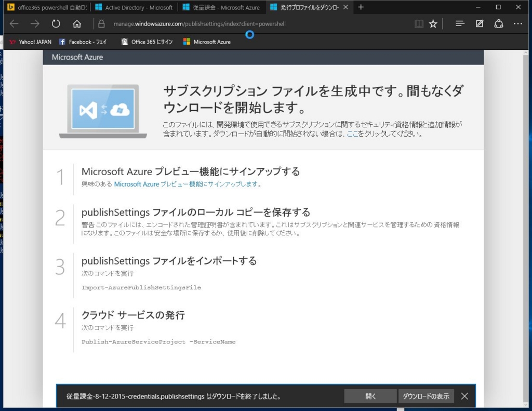
Task: Maximize the browser window
Action: click(498, 7)
